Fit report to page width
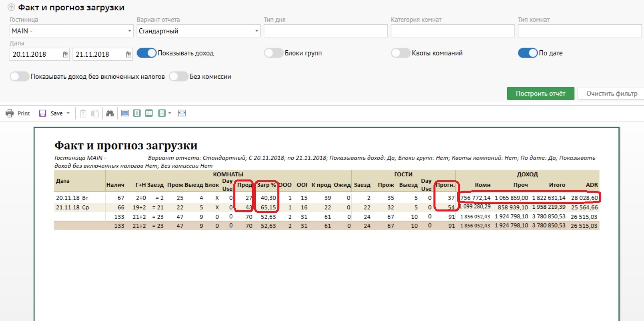 coord(182,114)
